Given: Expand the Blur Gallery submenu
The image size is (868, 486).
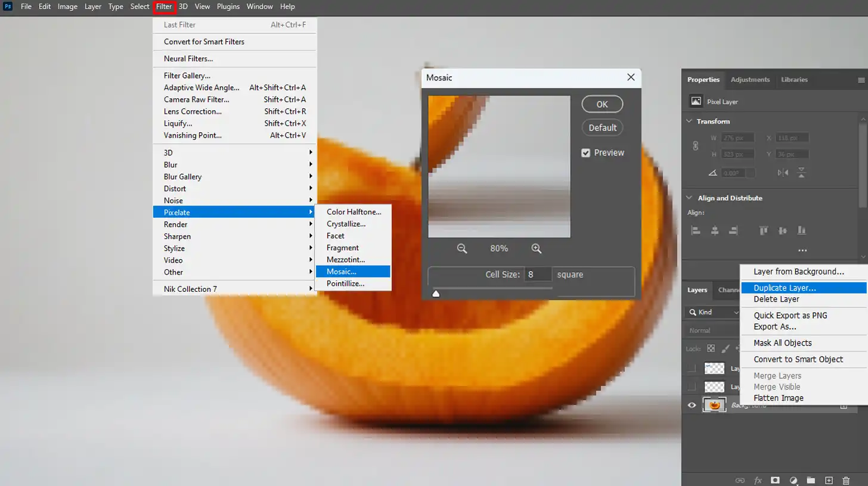Looking at the screenshot, I should click(235, 176).
